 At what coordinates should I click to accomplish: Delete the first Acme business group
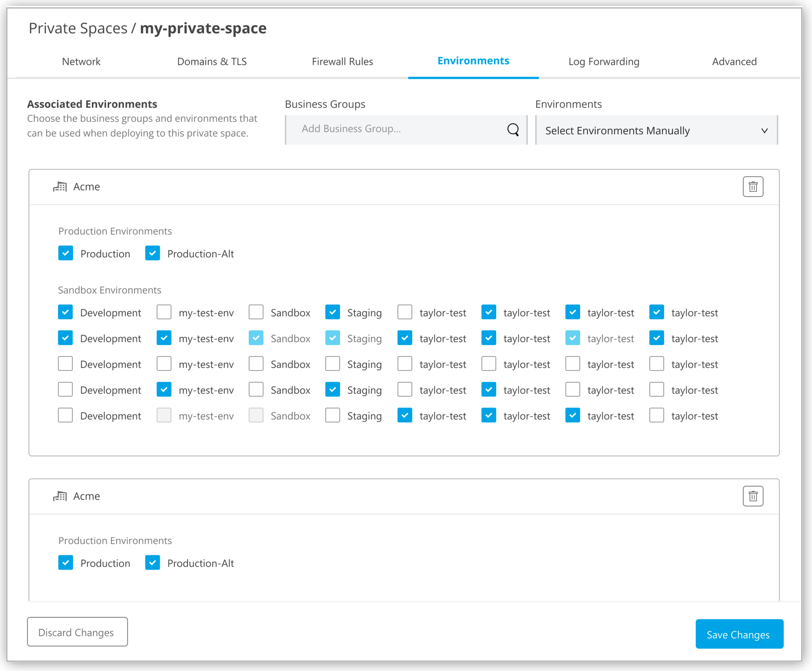(x=753, y=187)
